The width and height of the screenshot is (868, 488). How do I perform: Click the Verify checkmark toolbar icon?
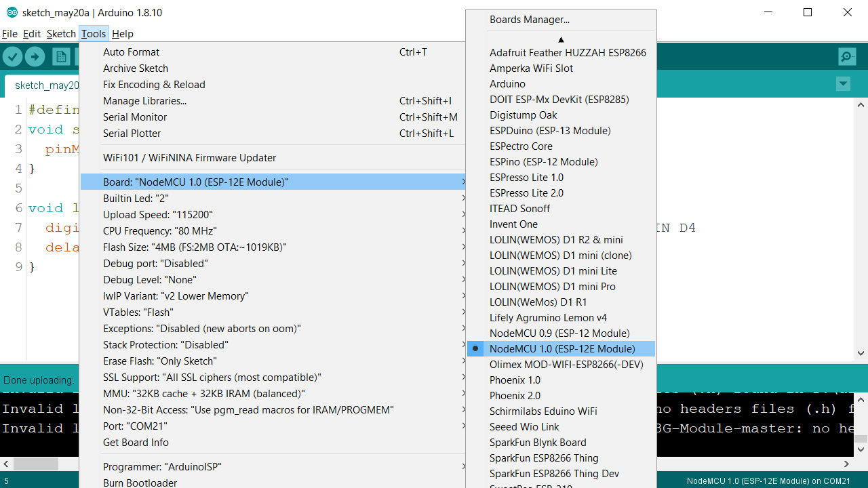click(x=12, y=57)
